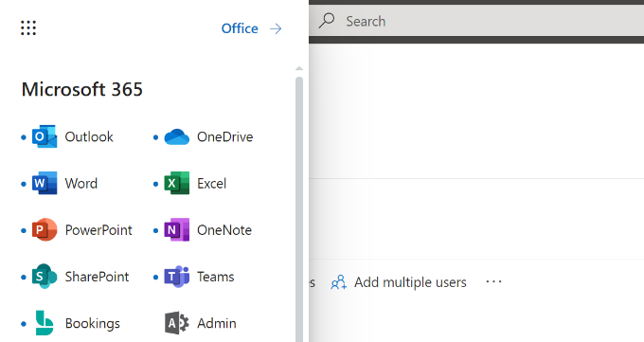Click the Add multiple users icon
Image resolution: width=644 pixels, height=342 pixels.
click(x=339, y=282)
